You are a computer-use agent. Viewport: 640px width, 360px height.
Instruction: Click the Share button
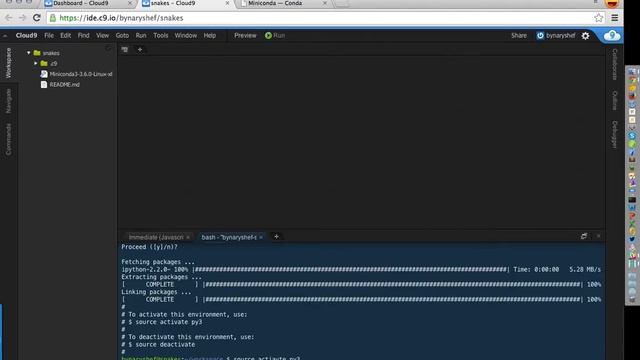pyautogui.click(x=519, y=36)
